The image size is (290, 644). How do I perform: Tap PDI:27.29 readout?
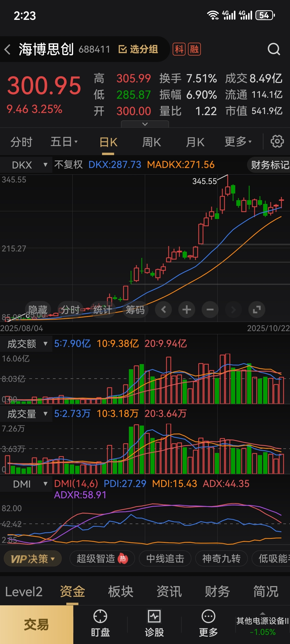(x=125, y=484)
